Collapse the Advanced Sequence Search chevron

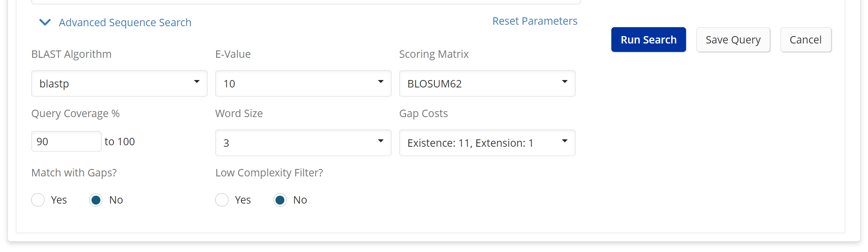[45, 22]
